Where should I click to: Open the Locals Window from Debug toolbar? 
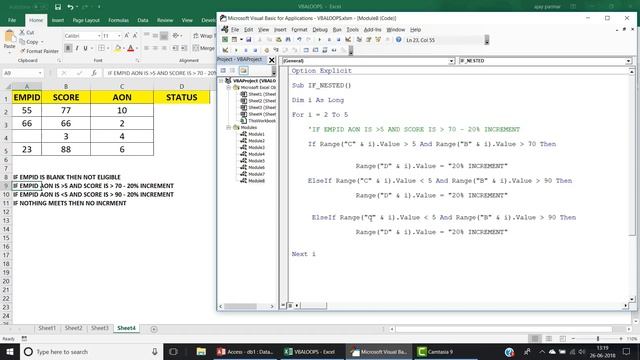tap(306, 50)
